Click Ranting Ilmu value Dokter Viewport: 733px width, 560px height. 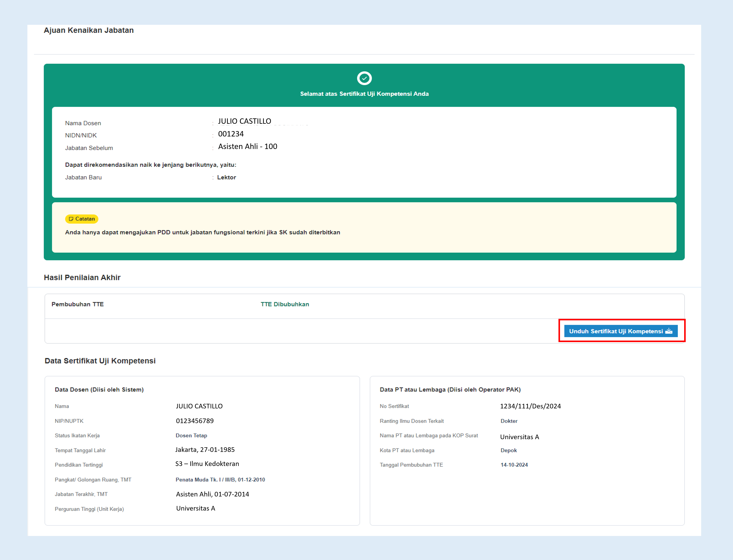pyautogui.click(x=509, y=421)
